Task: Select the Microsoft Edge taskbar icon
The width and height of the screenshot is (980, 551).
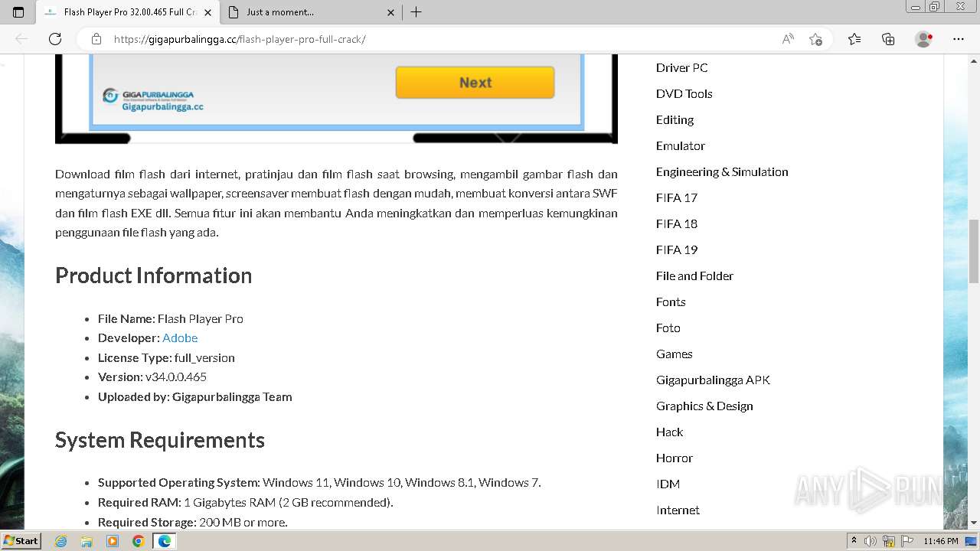Action: coord(164,541)
